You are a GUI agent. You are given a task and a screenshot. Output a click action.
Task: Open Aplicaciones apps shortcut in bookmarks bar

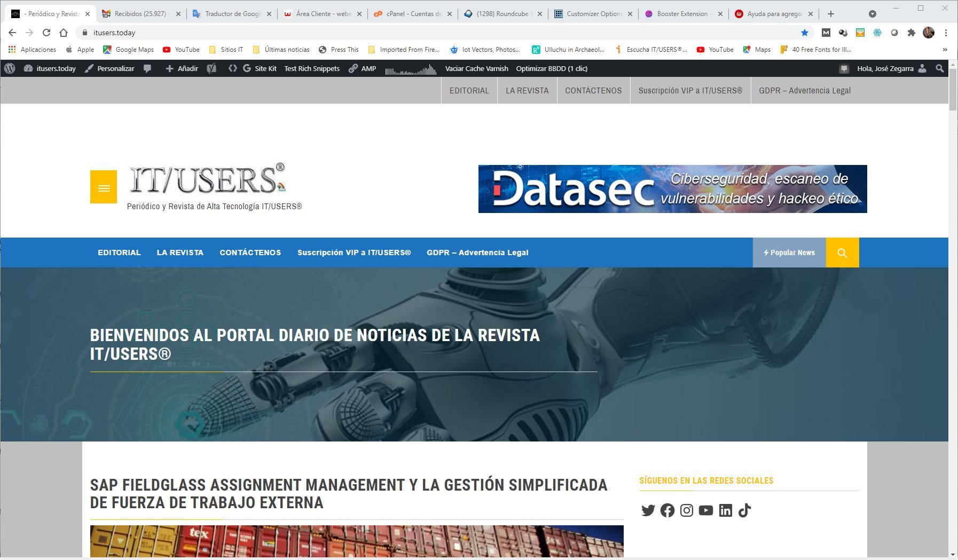point(32,50)
